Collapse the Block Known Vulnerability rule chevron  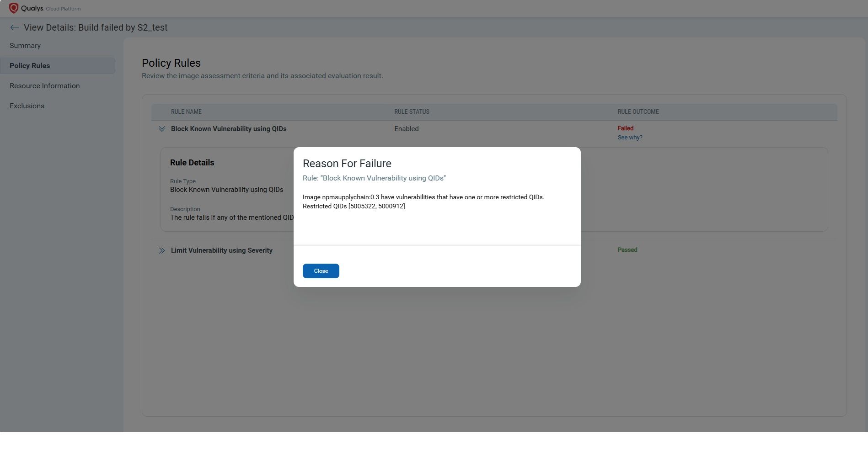tap(161, 129)
